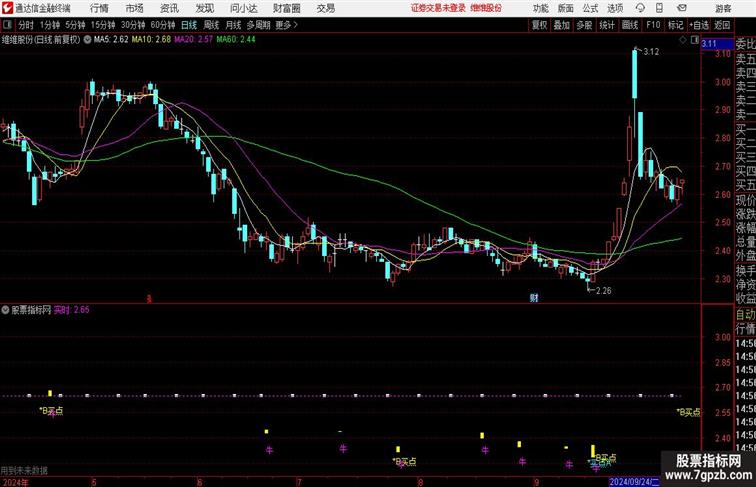The width and height of the screenshot is (756, 487).
Task: Click the MA20: 2.57 indicator value
Action: click(193, 40)
